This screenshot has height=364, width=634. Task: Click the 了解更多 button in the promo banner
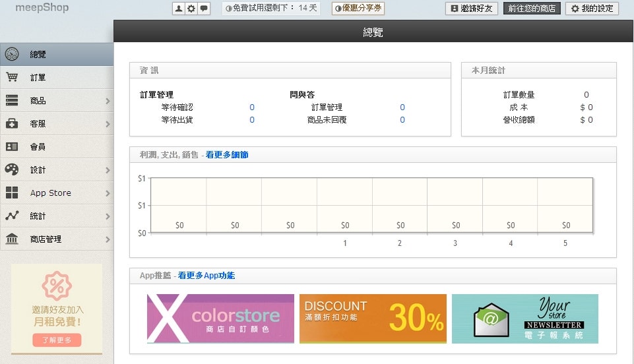(57, 340)
